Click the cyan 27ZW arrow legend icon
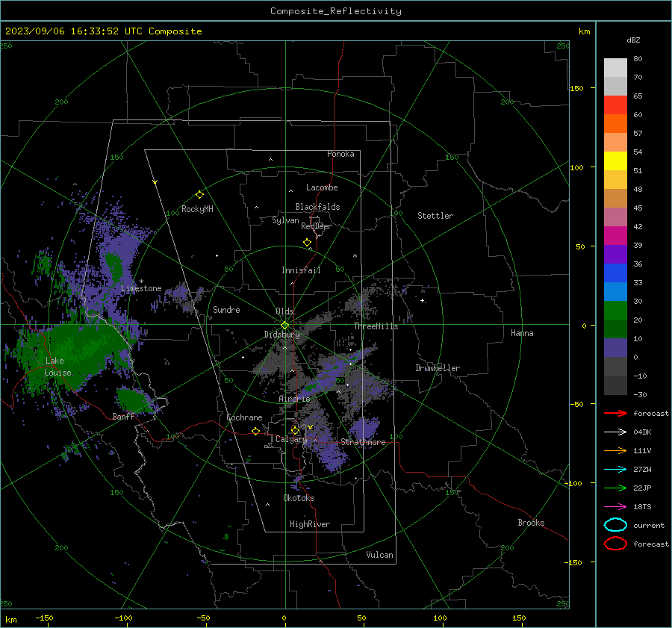The image size is (672, 628). (x=615, y=470)
